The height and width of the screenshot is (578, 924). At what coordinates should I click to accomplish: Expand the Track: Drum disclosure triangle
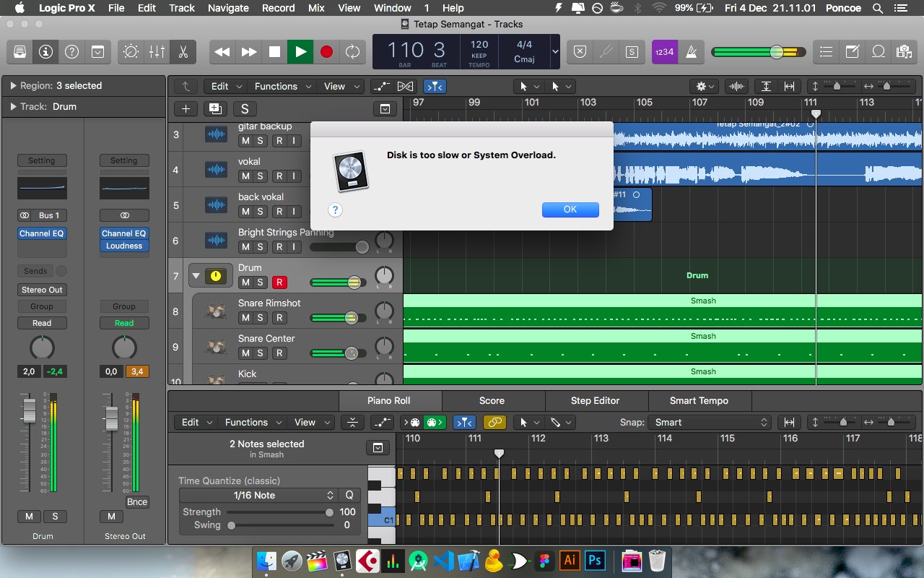coord(13,106)
